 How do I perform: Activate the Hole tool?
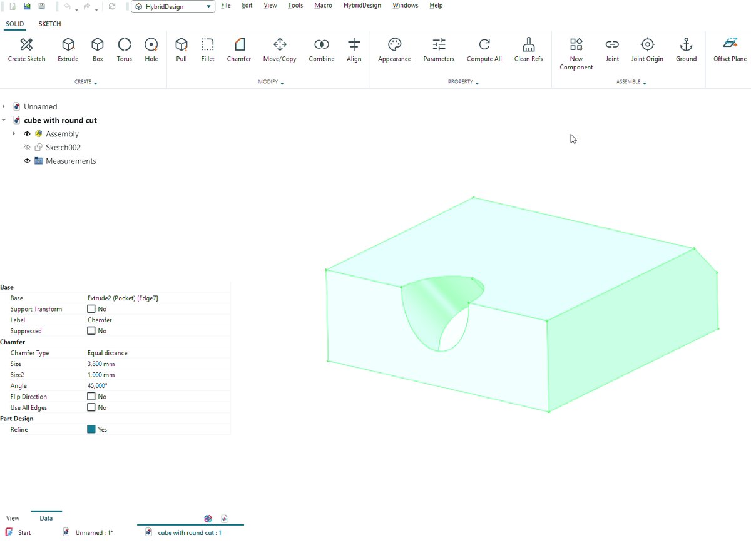[151, 50]
